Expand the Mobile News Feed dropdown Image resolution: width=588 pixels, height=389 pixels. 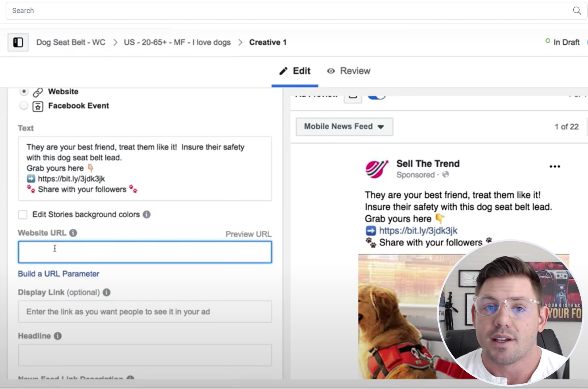(343, 126)
